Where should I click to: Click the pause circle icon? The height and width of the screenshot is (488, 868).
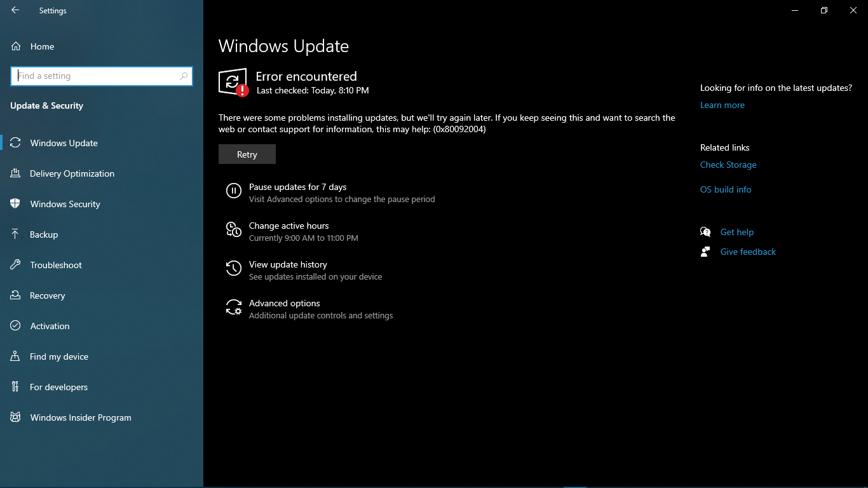tap(234, 191)
